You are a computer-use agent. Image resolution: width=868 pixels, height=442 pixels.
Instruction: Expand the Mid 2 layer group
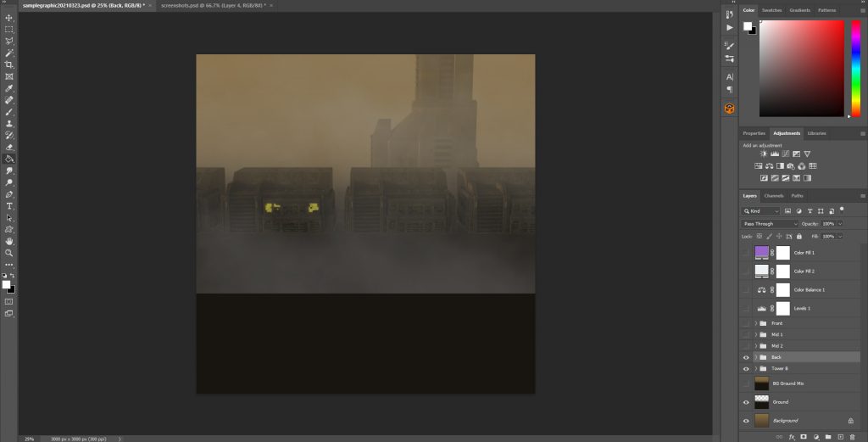pyautogui.click(x=756, y=345)
